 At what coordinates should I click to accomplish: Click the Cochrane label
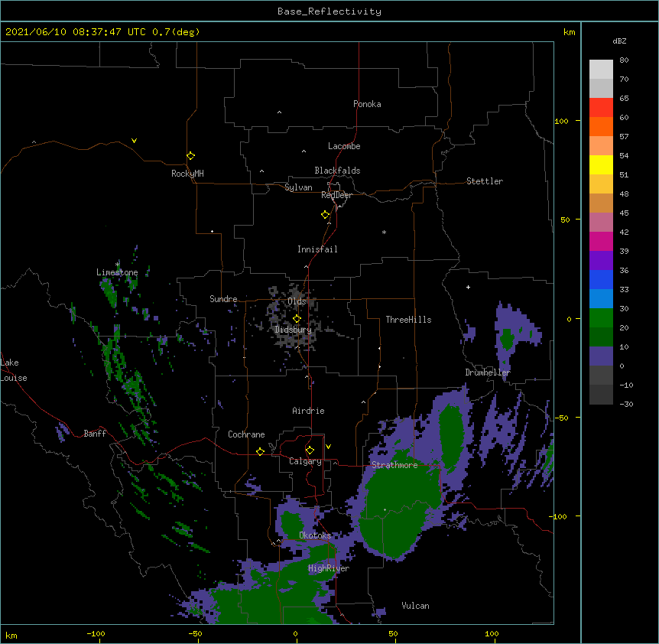(246, 434)
